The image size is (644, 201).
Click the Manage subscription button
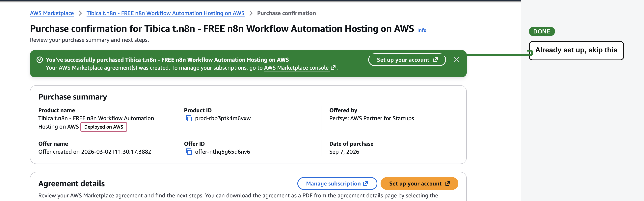tap(337, 183)
